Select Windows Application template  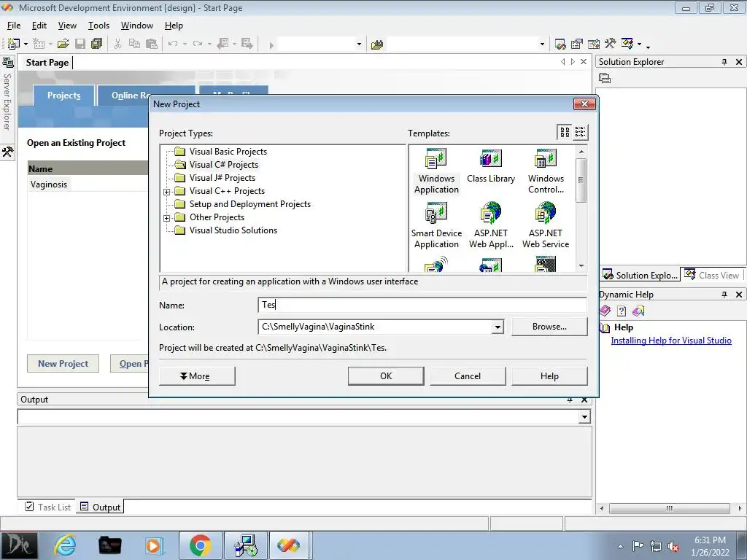click(436, 171)
